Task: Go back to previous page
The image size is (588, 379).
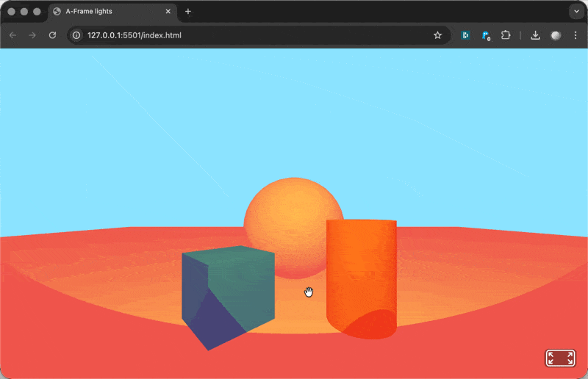Action: tap(12, 35)
